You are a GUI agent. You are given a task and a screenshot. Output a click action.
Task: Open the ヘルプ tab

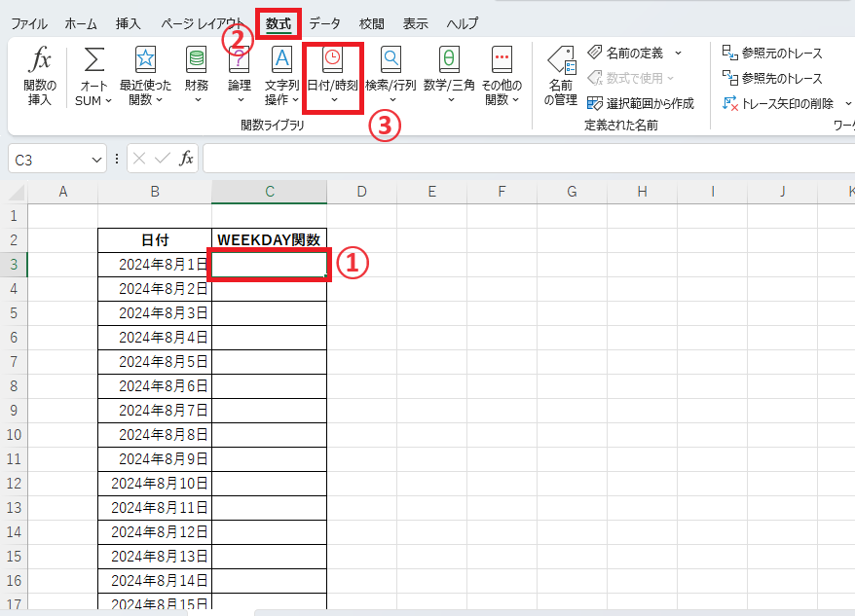click(x=463, y=24)
